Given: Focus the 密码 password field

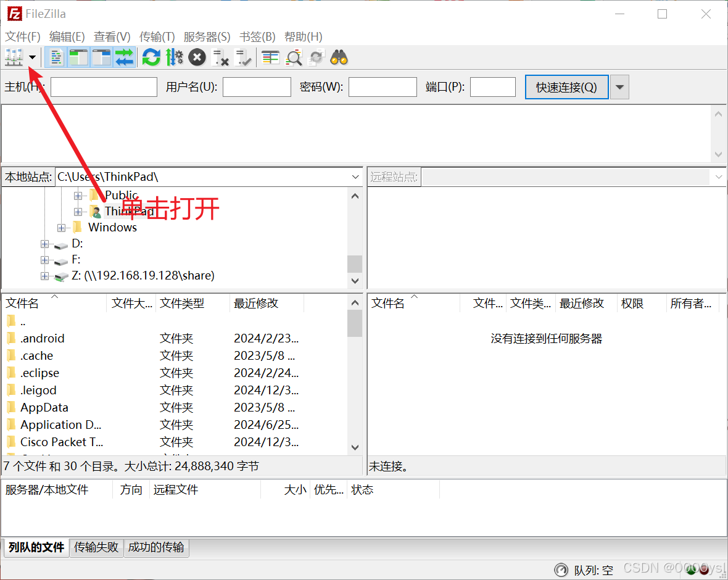Looking at the screenshot, I should [383, 87].
